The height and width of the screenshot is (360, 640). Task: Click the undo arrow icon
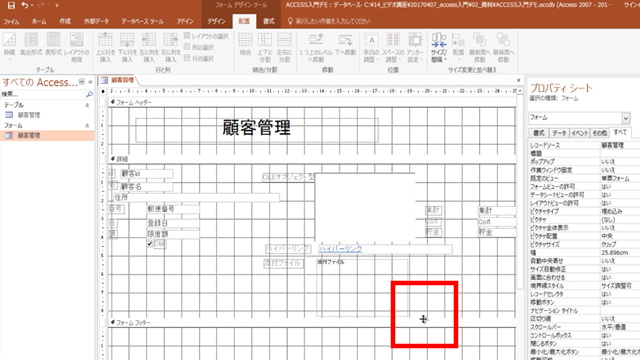[x=25, y=5]
